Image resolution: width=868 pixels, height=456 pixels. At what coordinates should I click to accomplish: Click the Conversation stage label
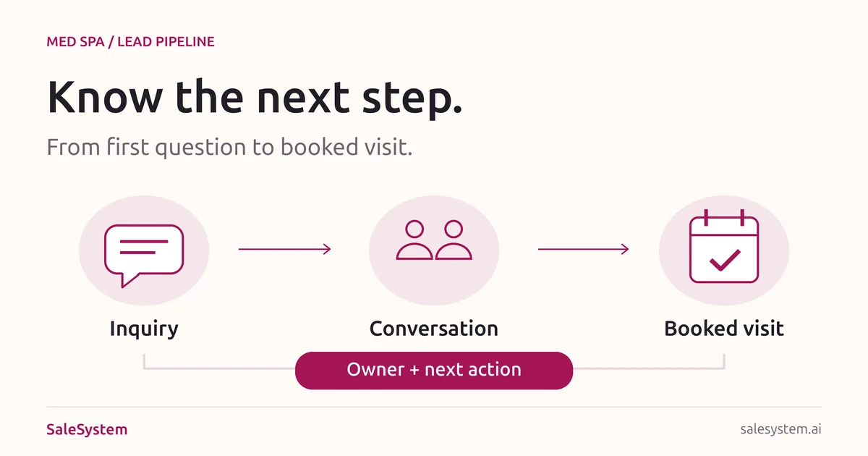434,329
